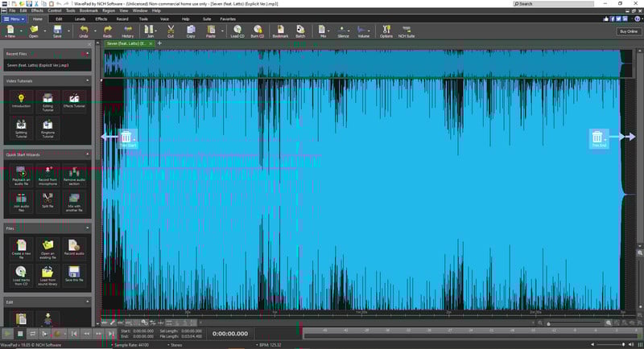
Task: Open the Effects Tutorial icon
Action: 74,101
